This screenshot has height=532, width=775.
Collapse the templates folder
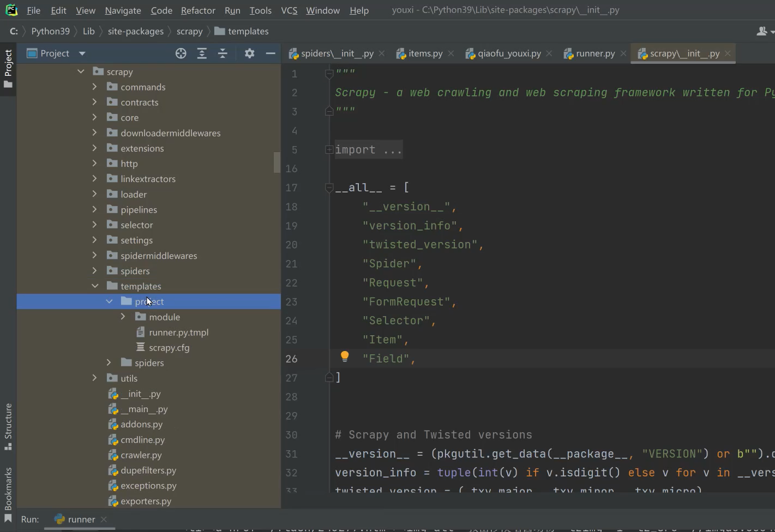pos(95,286)
